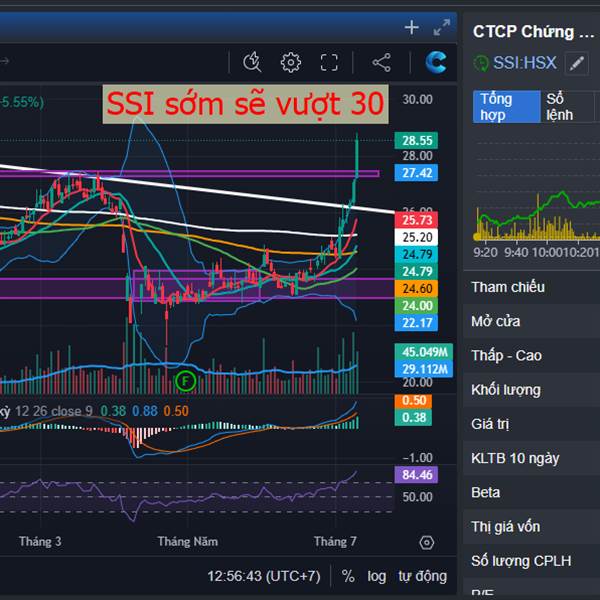Click the 25.20 white price label
The height and width of the screenshot is (600, 600).
(x=416, y=237)
